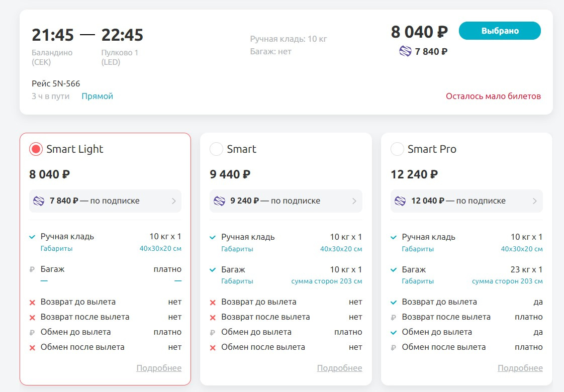Click the Выбрано button
The width and height of the screenshot is (564, 392).
(500, 31)
